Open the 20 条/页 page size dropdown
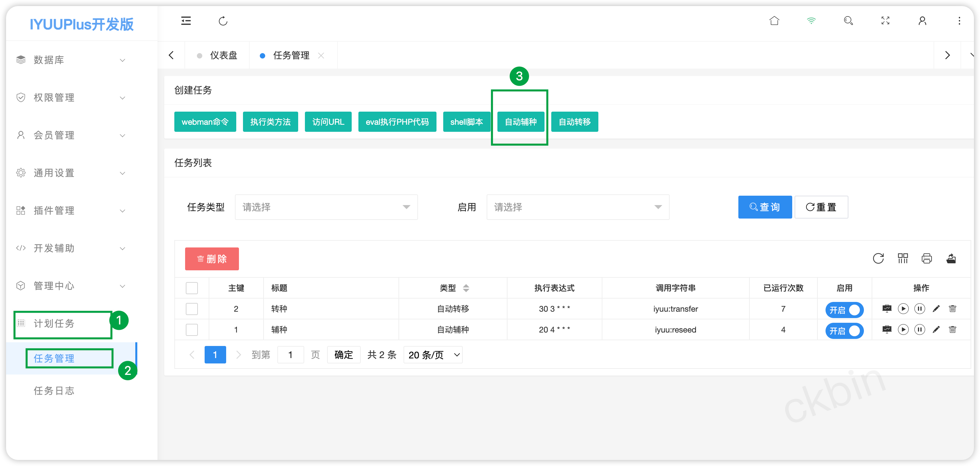980x466 pixels. (433, 355)
